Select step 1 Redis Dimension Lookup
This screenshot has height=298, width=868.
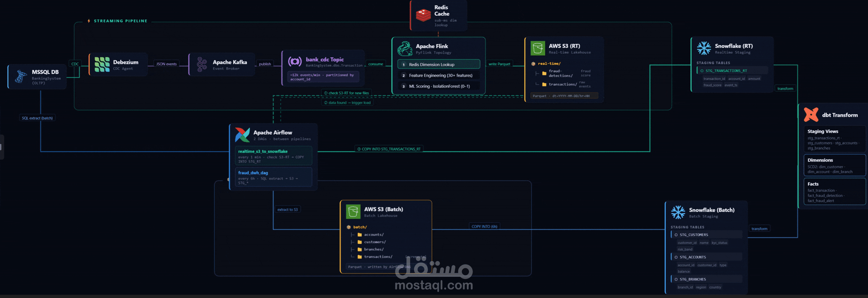(439, 64)
